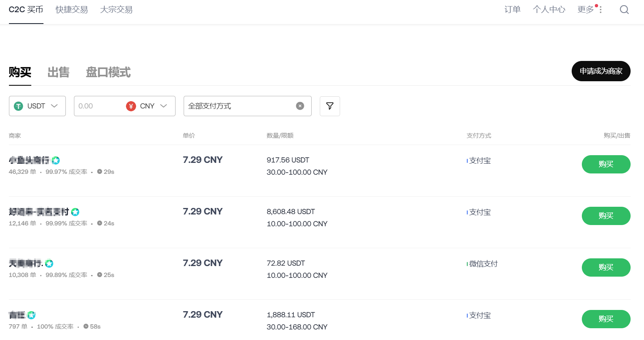Click the verified badge of the second merchant

click(x=75, y=212)
